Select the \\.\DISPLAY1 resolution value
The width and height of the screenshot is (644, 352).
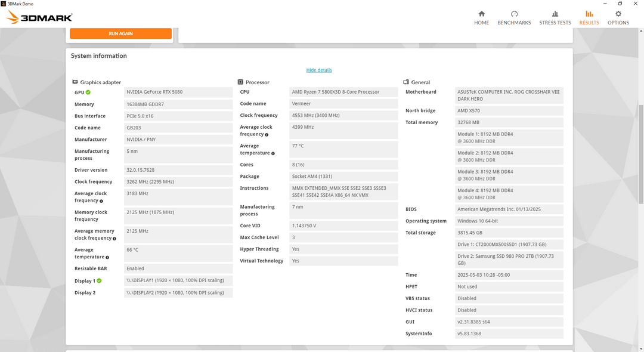click(x=178, y=280)
